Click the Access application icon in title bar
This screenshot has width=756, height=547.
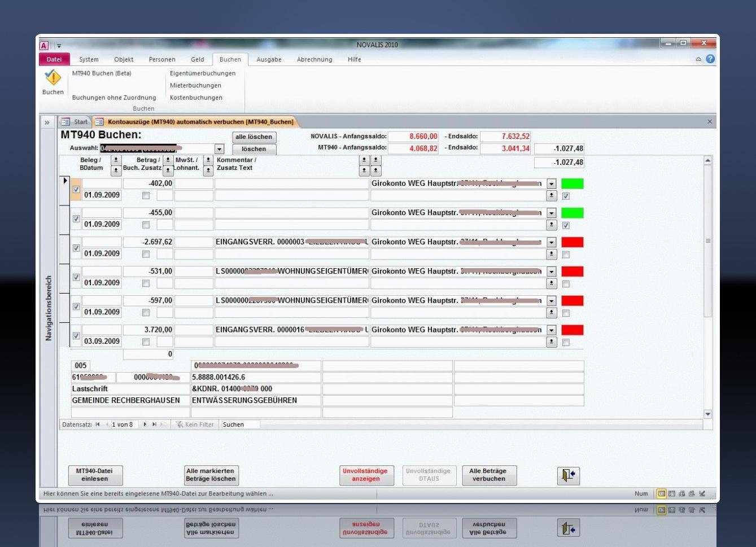[44, 46]
